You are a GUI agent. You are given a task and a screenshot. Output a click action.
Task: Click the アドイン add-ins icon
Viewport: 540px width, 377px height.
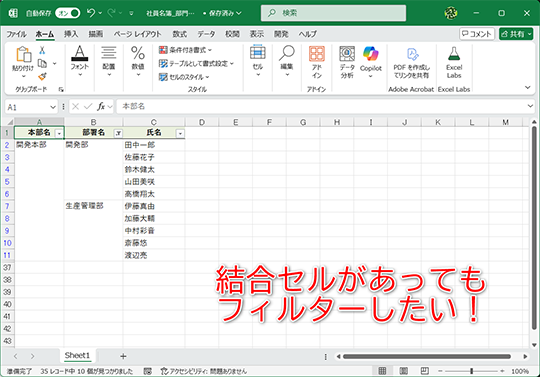coord(316,54)
